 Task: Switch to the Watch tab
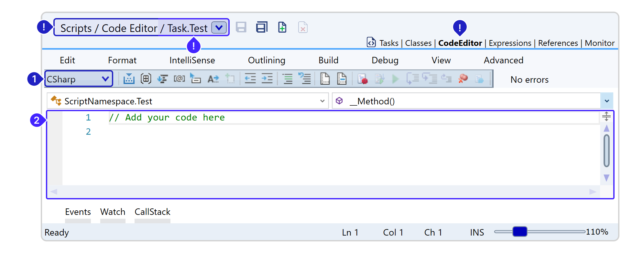(x=113, y=212)
